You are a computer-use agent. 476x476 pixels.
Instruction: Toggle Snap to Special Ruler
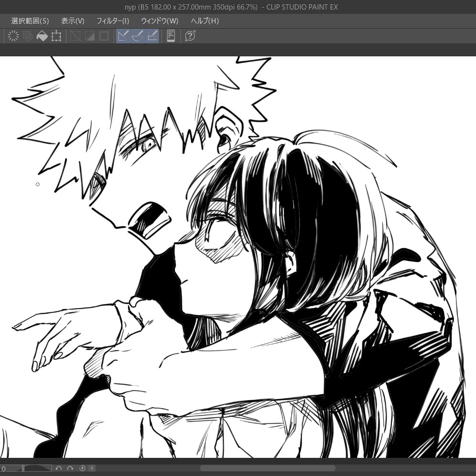[x=138, y=36]
